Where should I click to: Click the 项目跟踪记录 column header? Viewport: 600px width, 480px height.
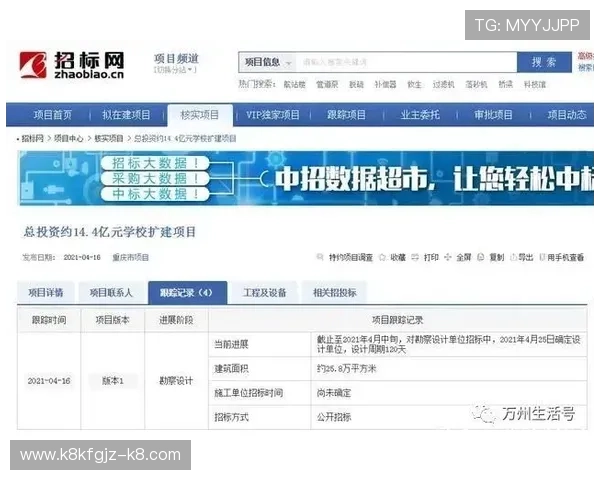point(398,320)
